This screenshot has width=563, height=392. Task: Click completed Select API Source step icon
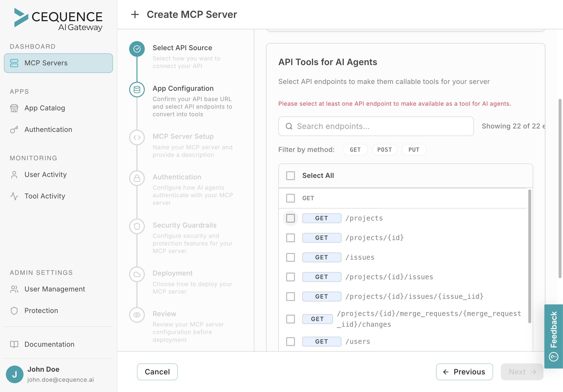pyautogui.click(x=137, y=49)
